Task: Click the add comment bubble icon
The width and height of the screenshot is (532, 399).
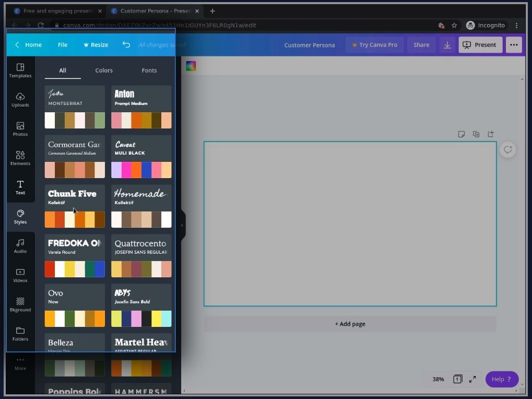Action: pyautogui.click(x=508, y=149)
